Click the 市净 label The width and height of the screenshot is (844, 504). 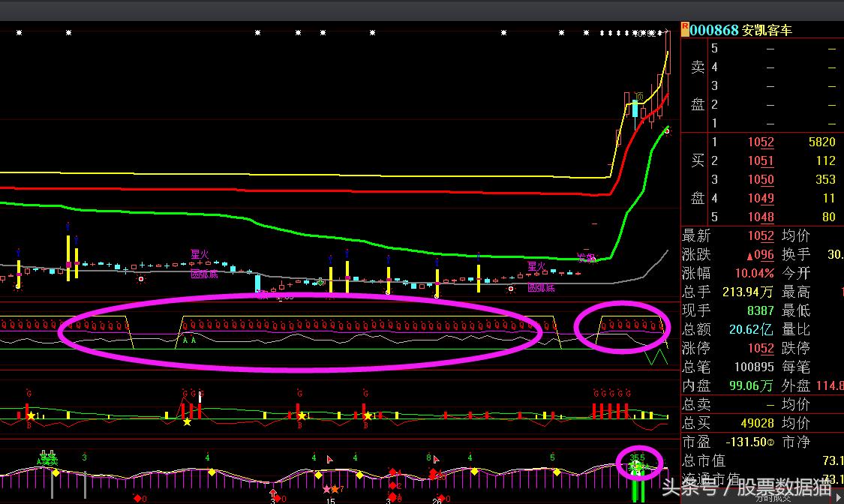click(x=795, y=442)
